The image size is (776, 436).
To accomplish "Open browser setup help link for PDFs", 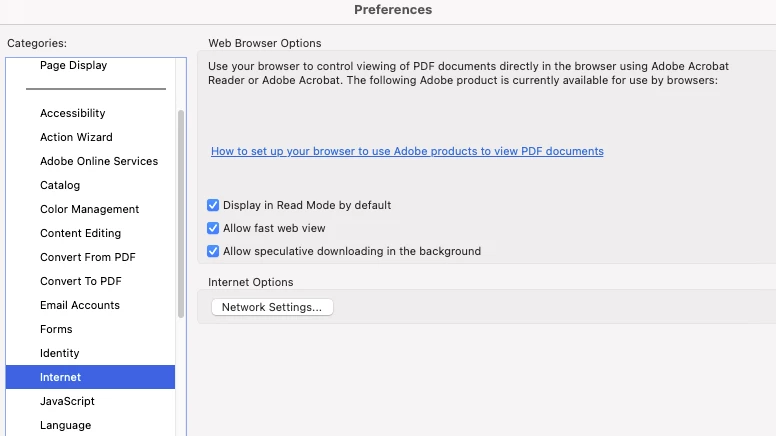I will point(407,152).
